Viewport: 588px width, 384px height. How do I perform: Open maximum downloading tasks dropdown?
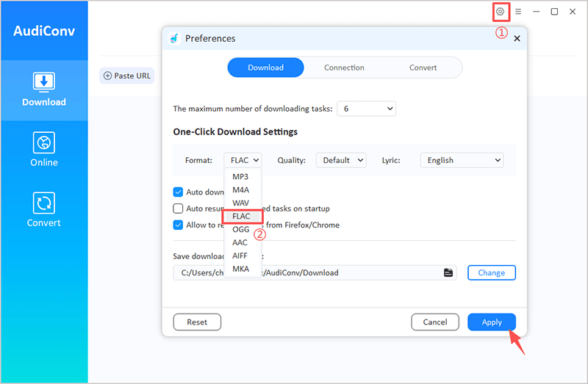366,109
